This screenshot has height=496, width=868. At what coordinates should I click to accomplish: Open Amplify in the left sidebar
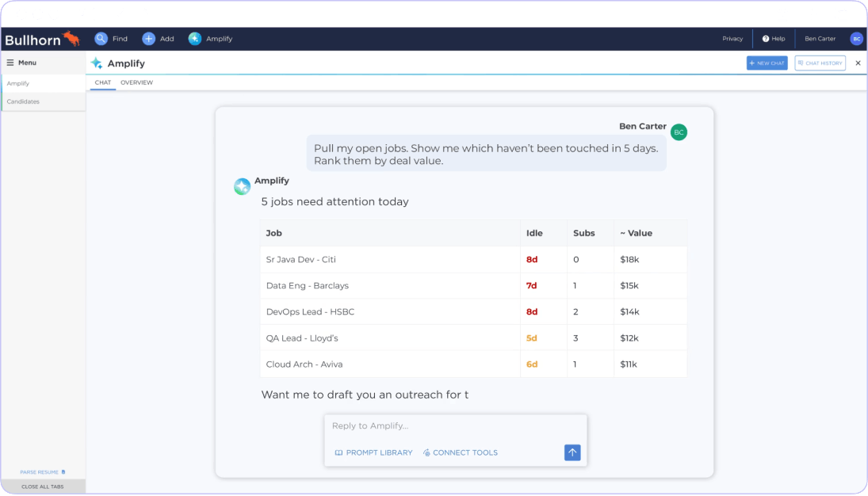[44, 83]
